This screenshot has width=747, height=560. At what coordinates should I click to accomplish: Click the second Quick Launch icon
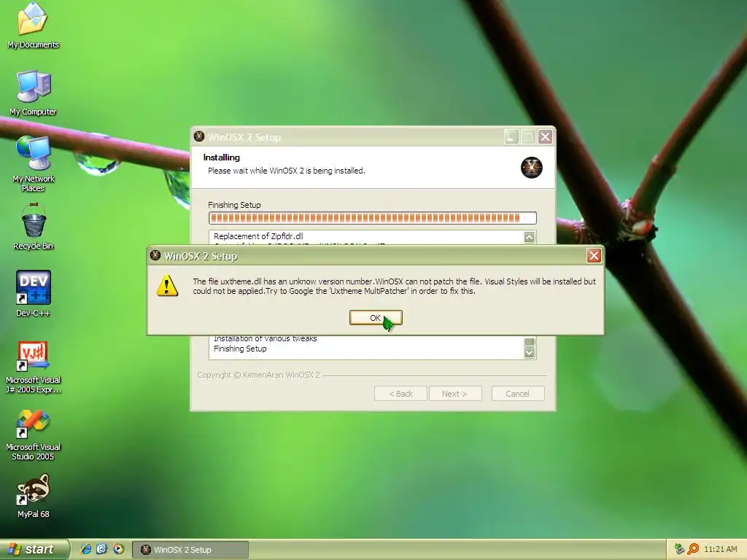[102, 549]
